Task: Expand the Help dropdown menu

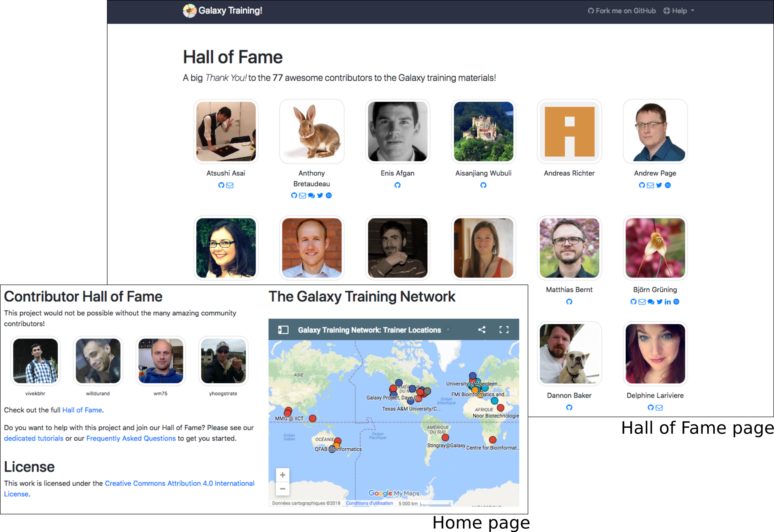Action: point(679,11)
